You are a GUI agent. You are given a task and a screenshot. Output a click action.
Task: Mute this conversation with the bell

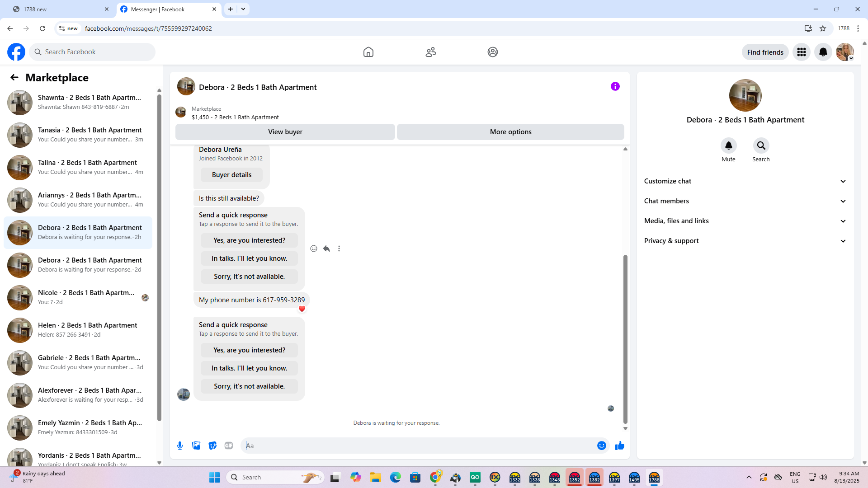tap(728, 145)
